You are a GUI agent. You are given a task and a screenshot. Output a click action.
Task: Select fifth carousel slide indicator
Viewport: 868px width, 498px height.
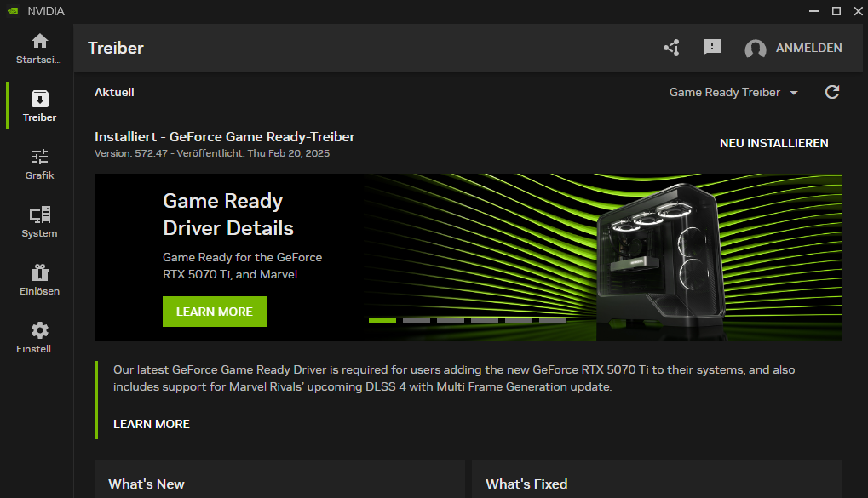[519, 320]
